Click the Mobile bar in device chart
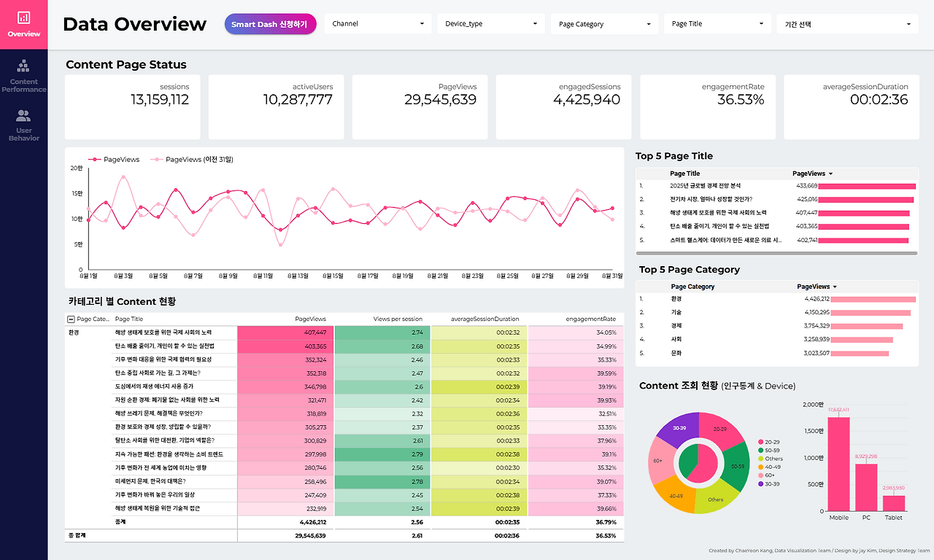 838,464
